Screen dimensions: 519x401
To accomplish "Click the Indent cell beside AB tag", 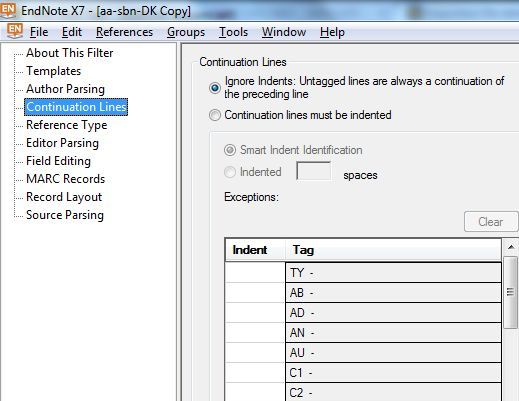I will [x=255, y=293].
